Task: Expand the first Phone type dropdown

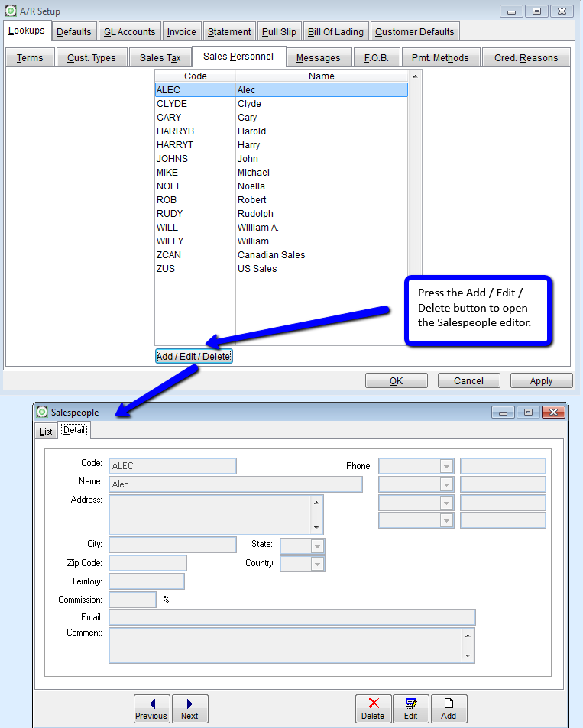Action: 446,466
